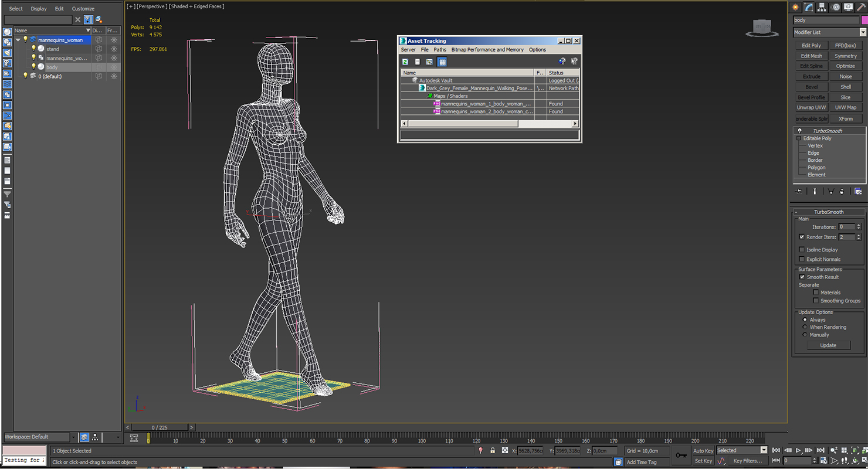Open the Motion panel tab

pos(836,7)
